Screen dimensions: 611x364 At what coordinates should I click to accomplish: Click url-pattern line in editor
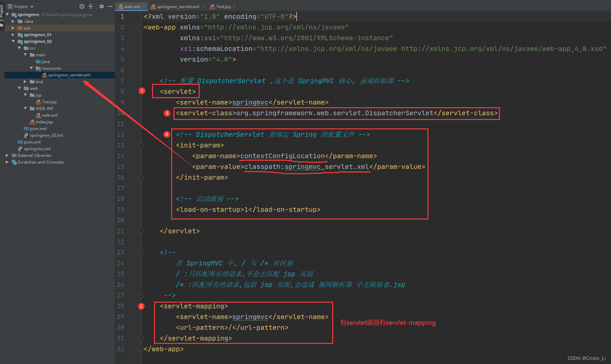click(232, 327)
